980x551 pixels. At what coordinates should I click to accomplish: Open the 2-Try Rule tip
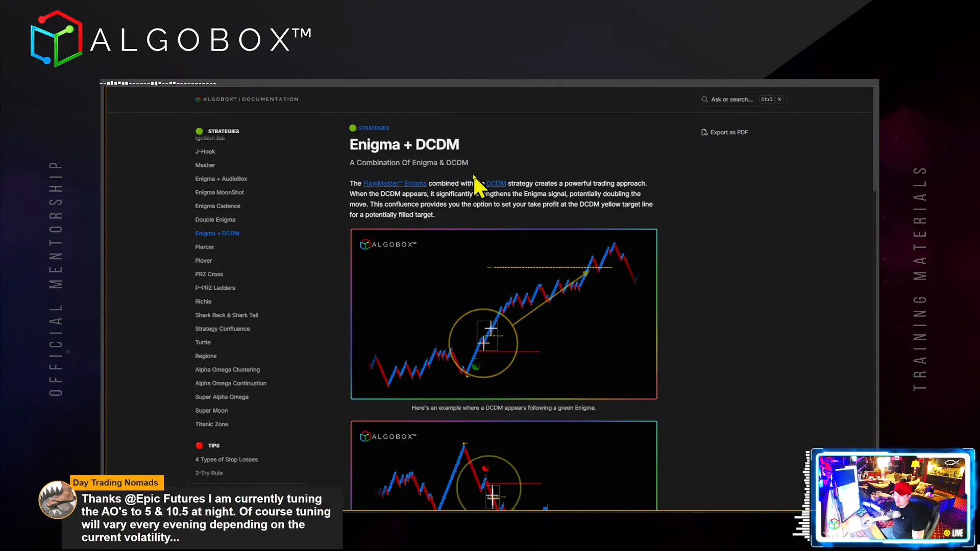pyautogui.click(x=209, y=473)
